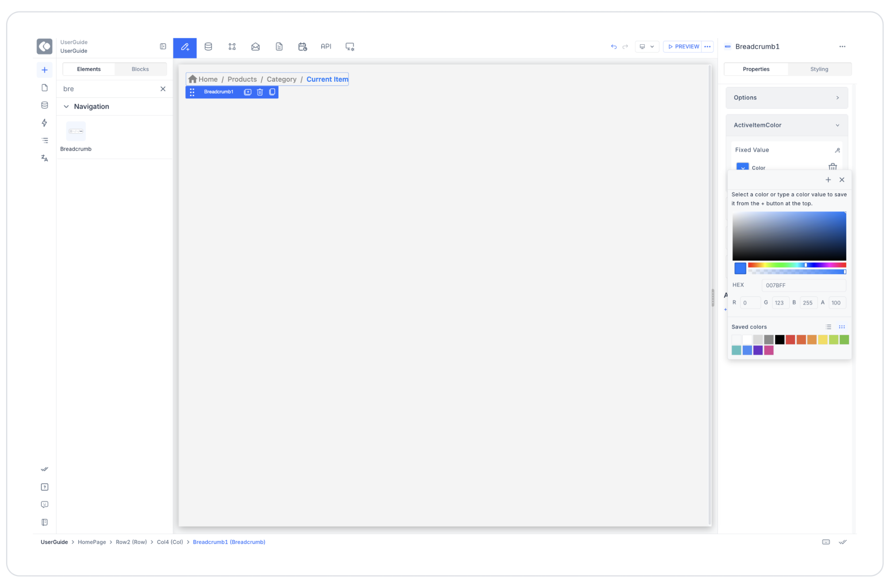Viewport: 890px width, 588px height.
Task: Click the save color plus button in picker
Action: (828, 180)
